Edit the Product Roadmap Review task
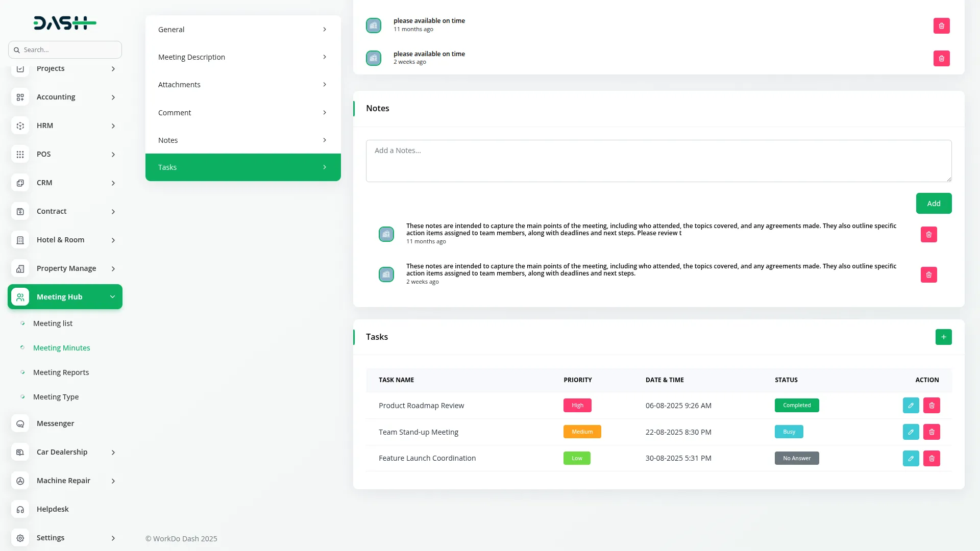This screenshot has height=551, width=980. point(911,406)
